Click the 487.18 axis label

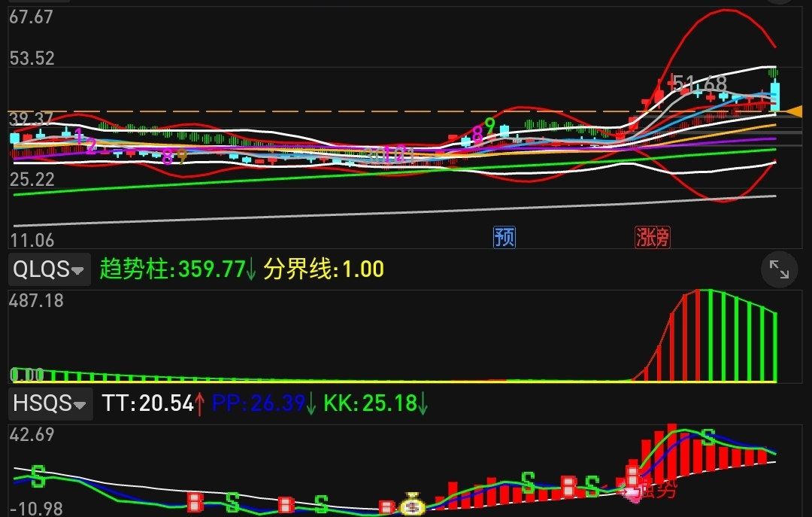[36, 301]
